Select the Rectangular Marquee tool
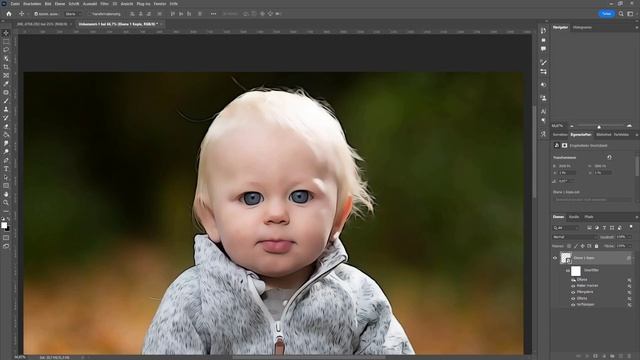 [x=6, y=42]
